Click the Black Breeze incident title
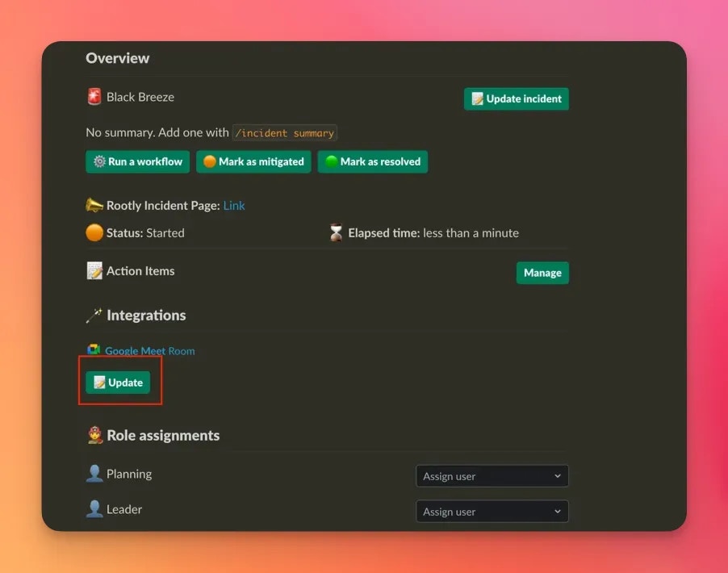The height and width of the screenshot is (573, 728). click(x=140, y=97)
